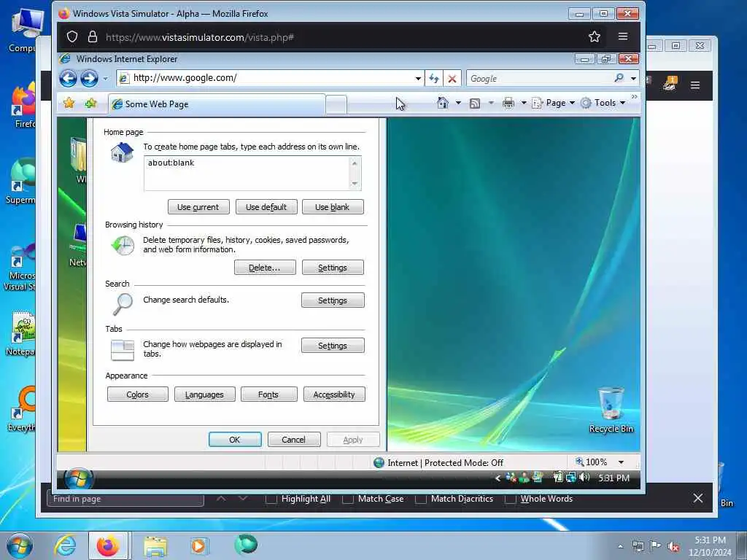Open Firefox hamburger application menu

pyautogui.click(x=623, y=36)
